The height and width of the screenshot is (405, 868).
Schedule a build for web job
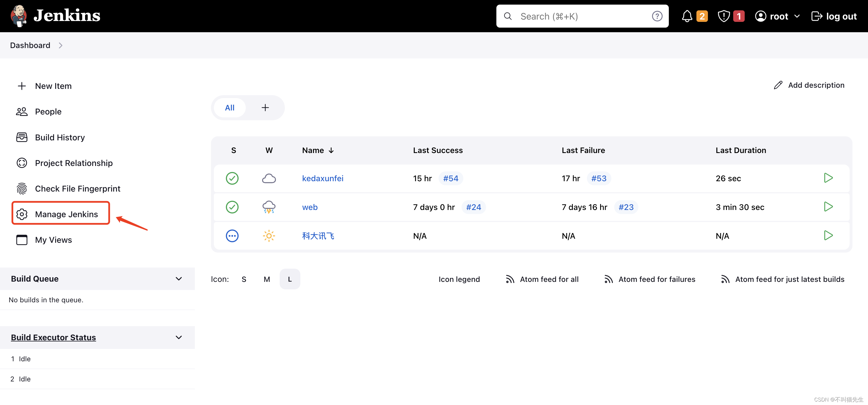(x=828, y=207)
